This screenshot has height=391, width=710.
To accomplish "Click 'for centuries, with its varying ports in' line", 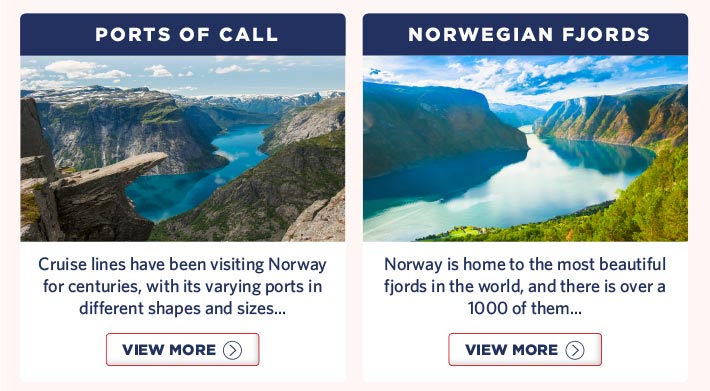I will (x=182, y=286).
